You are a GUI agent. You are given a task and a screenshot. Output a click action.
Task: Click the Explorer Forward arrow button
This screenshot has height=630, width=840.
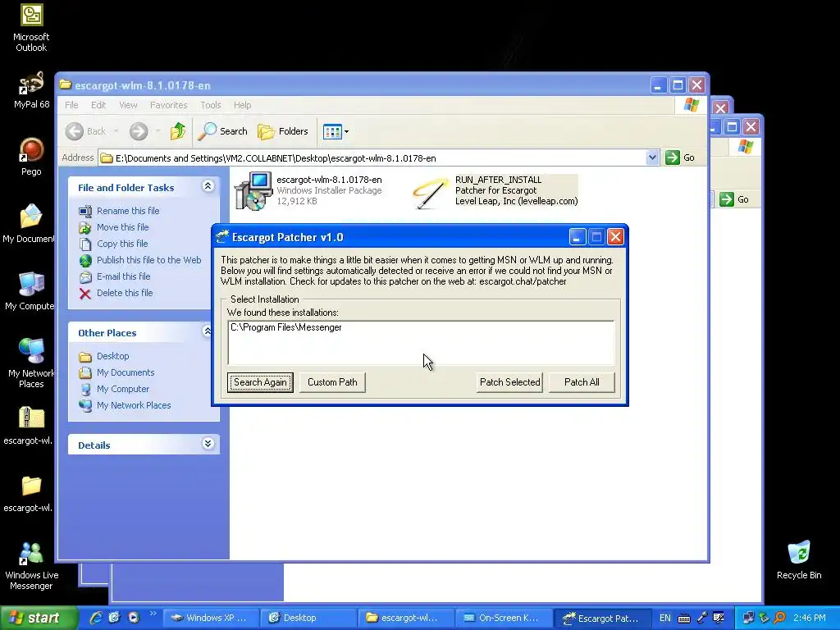(x=139, y=131)
